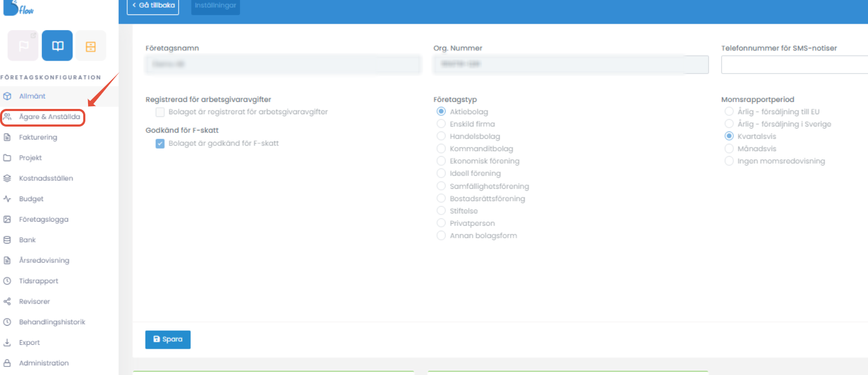Click the file icon beside Årsredovisning
Image resolution: width=868 pixels, height=375 pixels.
click(8, 260)
